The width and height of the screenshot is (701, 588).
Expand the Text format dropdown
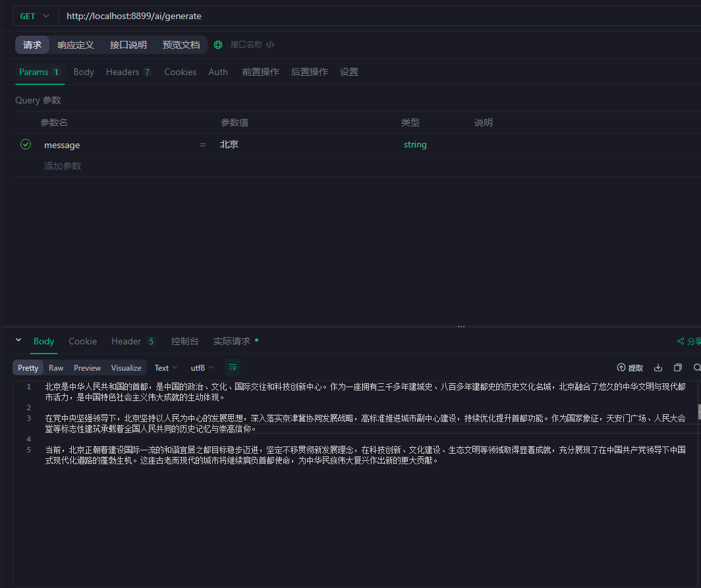[166, 367]
